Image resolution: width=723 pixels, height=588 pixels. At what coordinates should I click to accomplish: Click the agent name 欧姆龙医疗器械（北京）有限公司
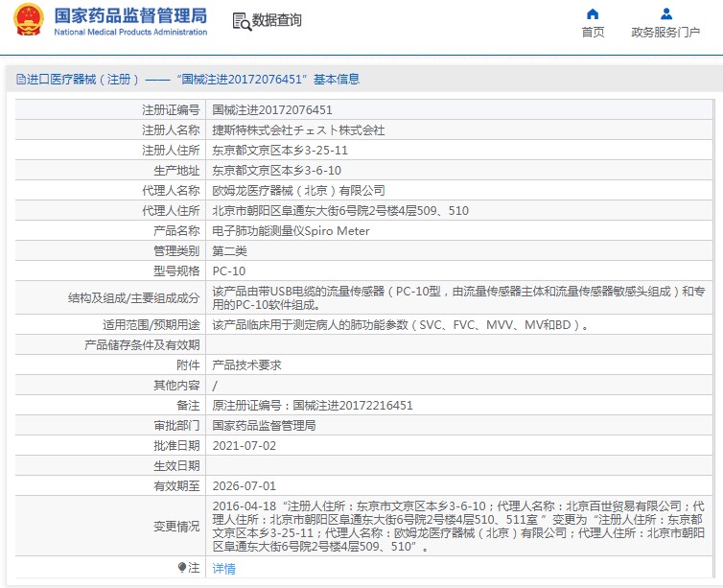298,191
